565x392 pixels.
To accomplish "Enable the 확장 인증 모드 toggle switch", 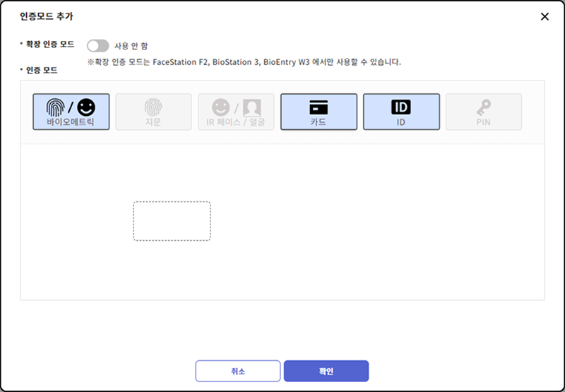I will click(97, 46).
